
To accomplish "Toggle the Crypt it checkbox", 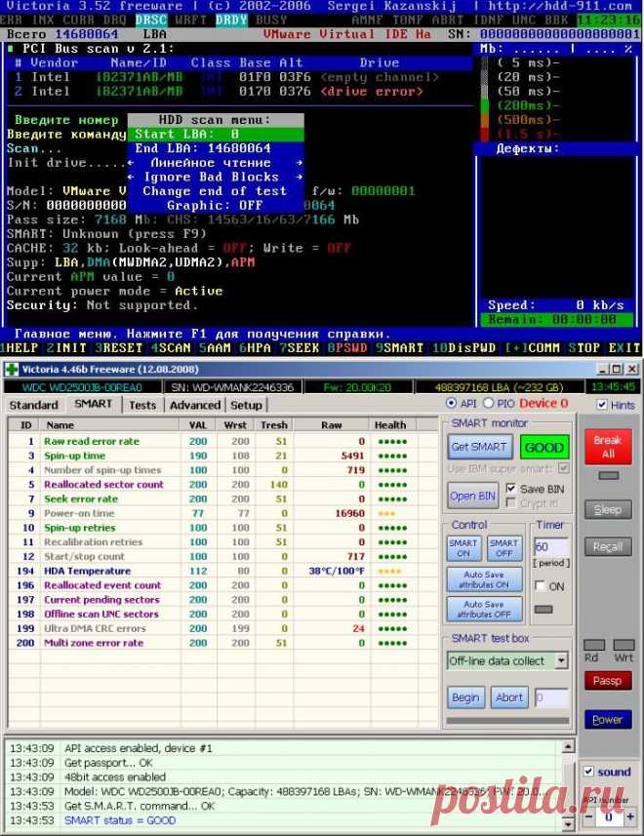I will pyautogui.click(x=510, y=502).
